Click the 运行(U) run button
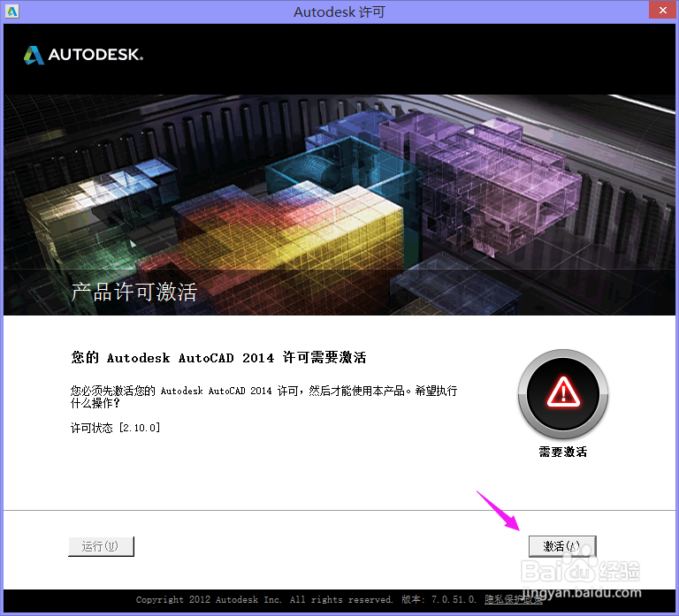Screen dimensions: 679x616 pyautogui.click(x=101, y=546)
